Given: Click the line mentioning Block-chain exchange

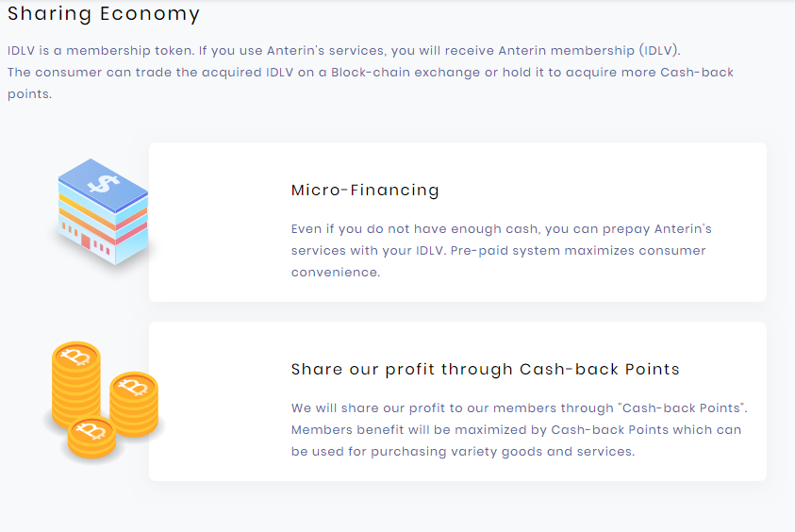Looking at the screenshot, I should (x=370, y=73).
